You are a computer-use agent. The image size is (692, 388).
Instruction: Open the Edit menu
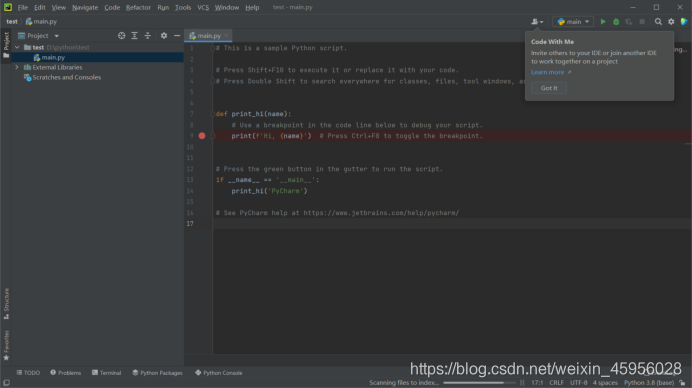[x=40, y=8]
